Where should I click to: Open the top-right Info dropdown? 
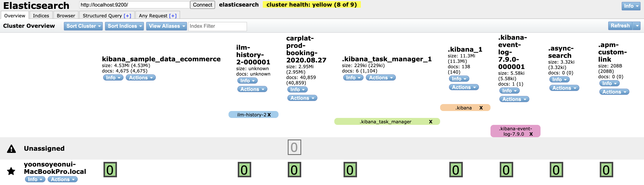(631, 6)
